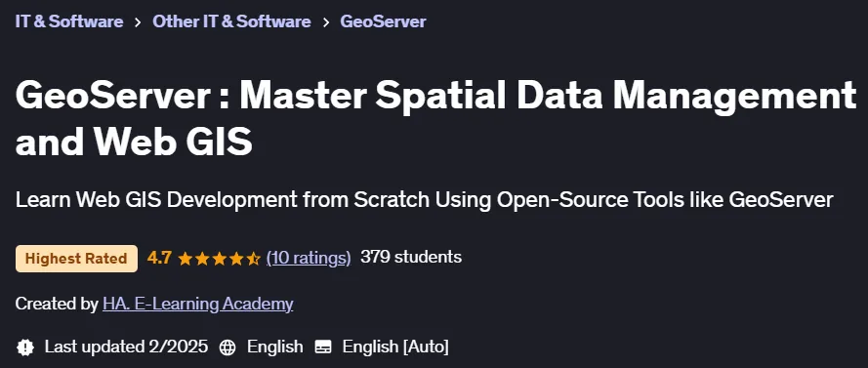Click chevron right before GeoServer breadcrumb
Viewport: 868px width, 368px height.
point(325,22)
